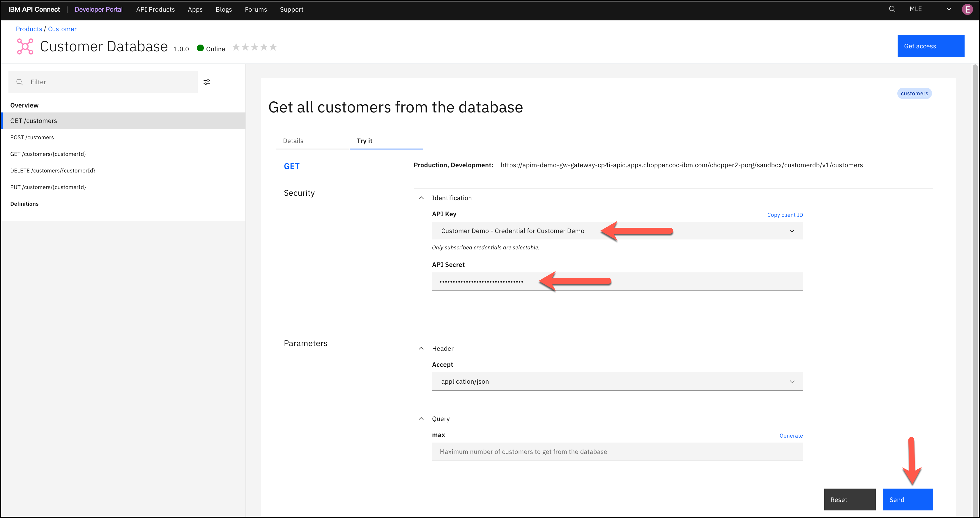Select GET /customers operation
The image size is (980, 518).
[124, 121]
